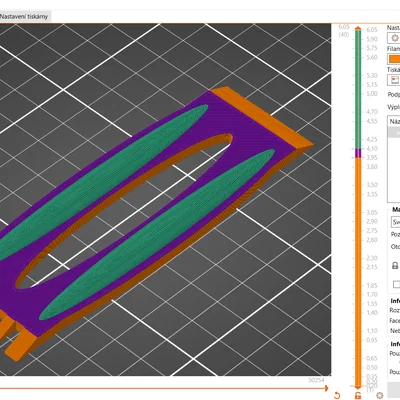The height and width of the screenshot is (400, 400).
Task: Click the 0,65 tick on the layer ruler
Action: 372,358
